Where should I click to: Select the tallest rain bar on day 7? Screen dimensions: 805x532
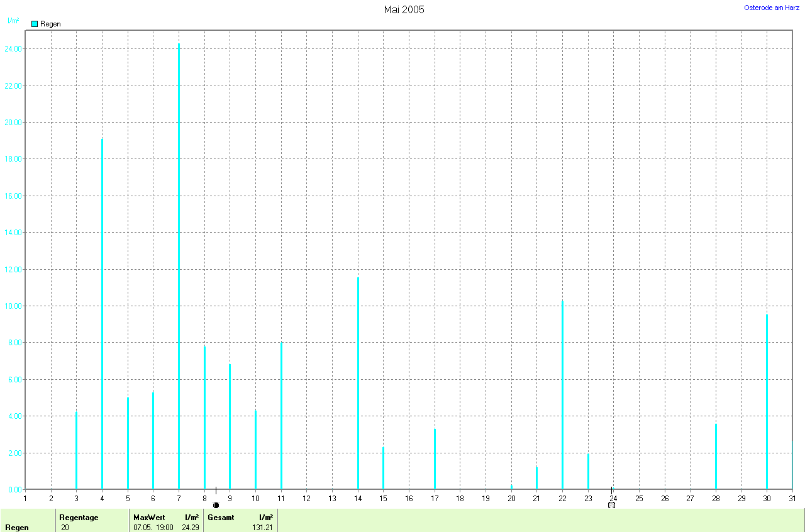click(179, 264)
